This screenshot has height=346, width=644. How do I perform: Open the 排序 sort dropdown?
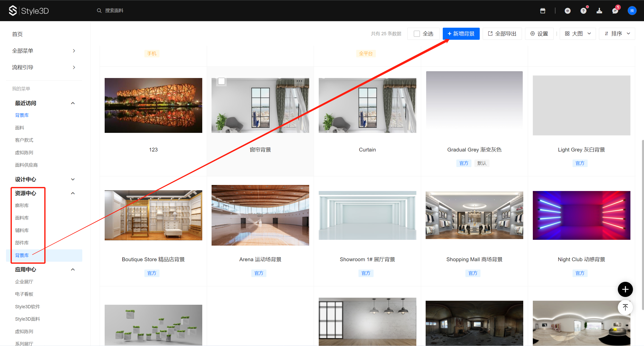click(x=617, y=34)
